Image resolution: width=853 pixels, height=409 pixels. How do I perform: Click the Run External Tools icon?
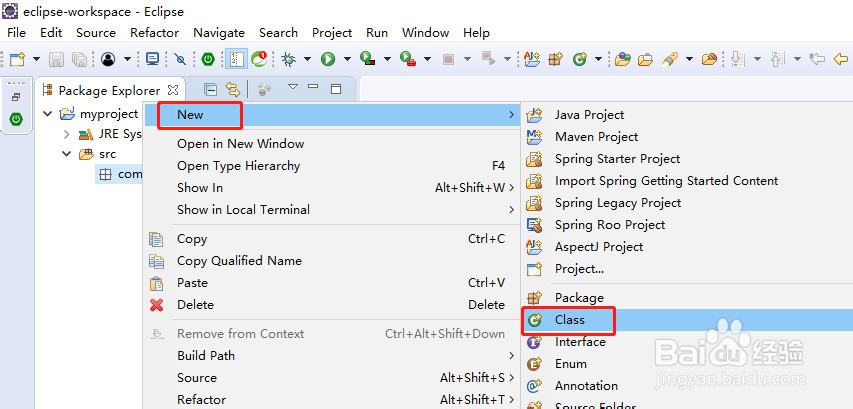pyautogui.click(x=407, y=59)
